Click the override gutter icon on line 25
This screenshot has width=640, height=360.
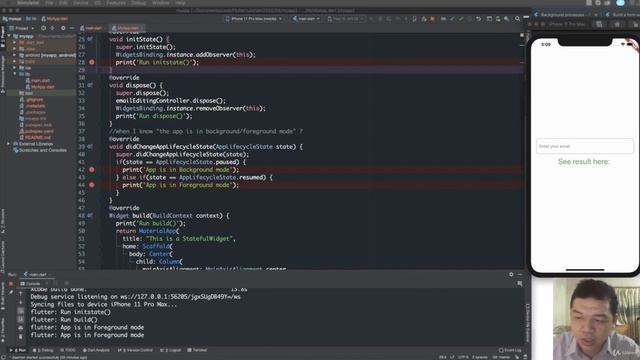click(x=90, y=40)
